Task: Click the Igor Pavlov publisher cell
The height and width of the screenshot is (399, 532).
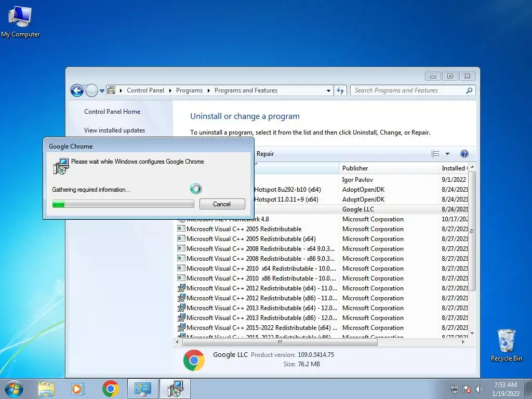Action: click(357, 179)
